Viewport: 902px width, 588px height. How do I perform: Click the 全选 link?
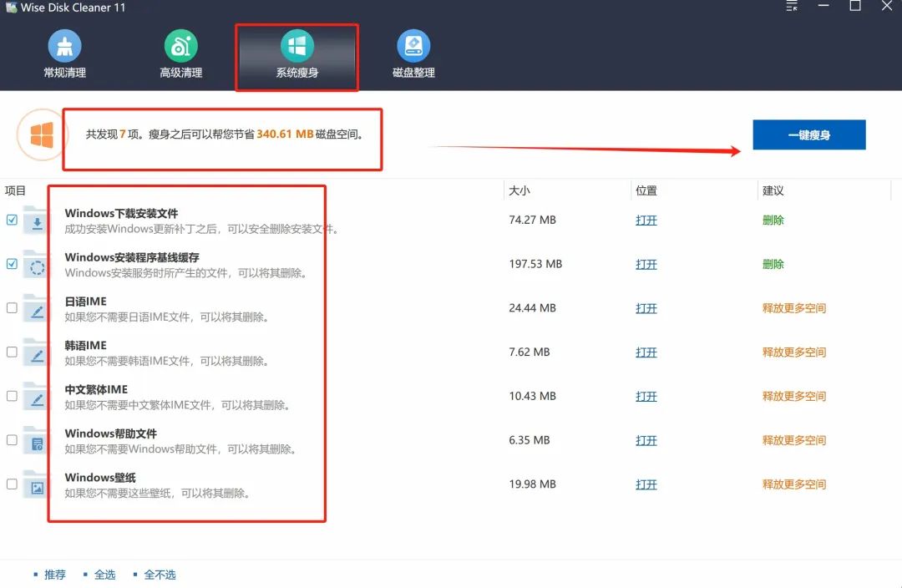tap(104, 574)
